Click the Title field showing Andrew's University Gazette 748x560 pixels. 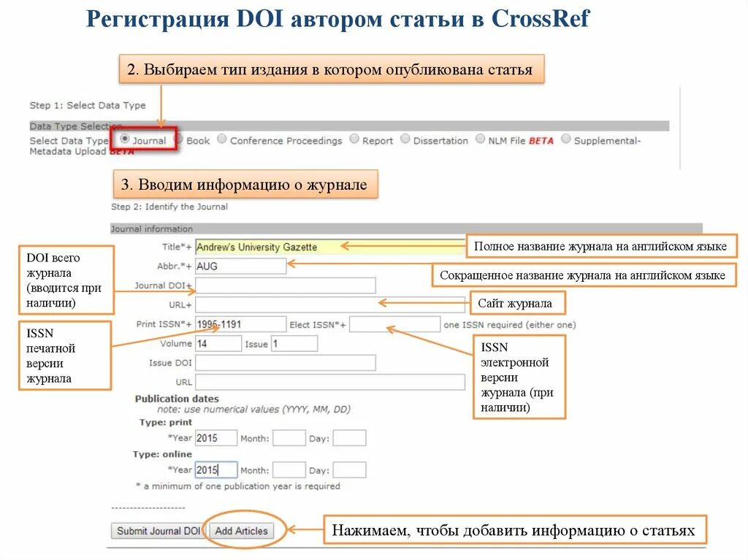[285, 248]
